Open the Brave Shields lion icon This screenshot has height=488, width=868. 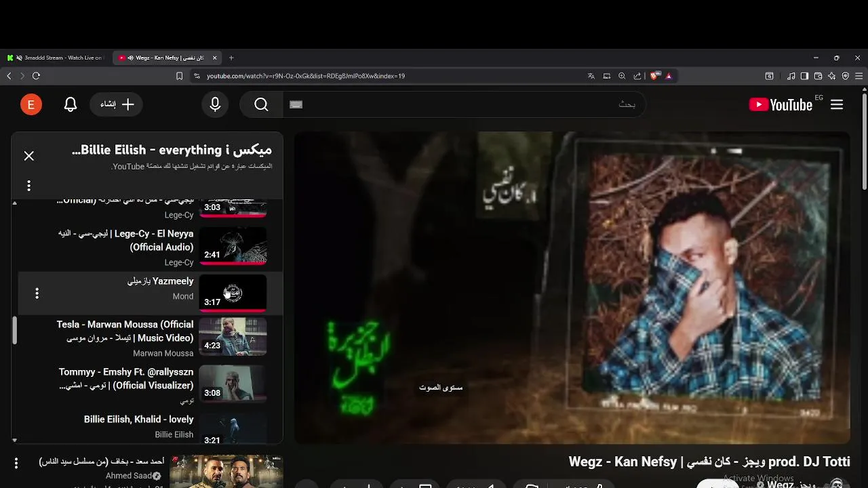pyautogui.click(x=654, y=76)
